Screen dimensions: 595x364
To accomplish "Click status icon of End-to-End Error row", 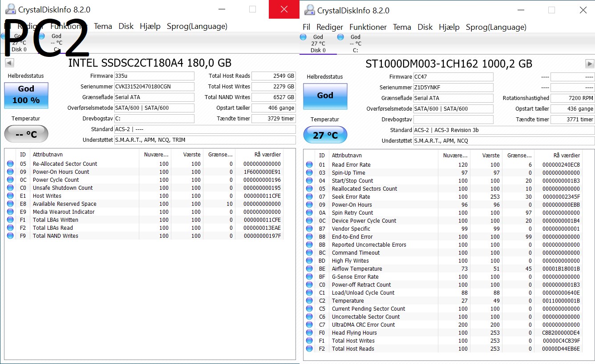I will [309, 237].
